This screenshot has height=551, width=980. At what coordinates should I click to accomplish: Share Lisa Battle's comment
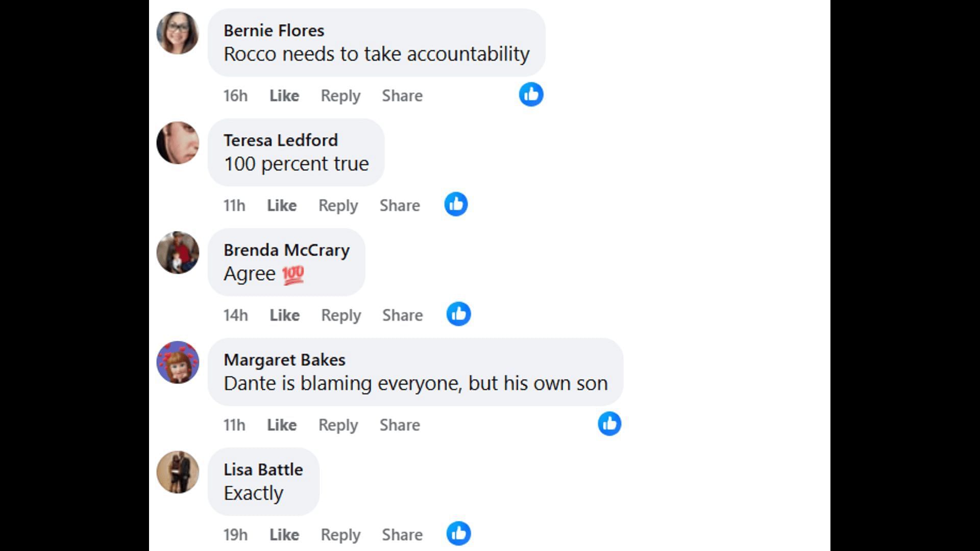402,535
